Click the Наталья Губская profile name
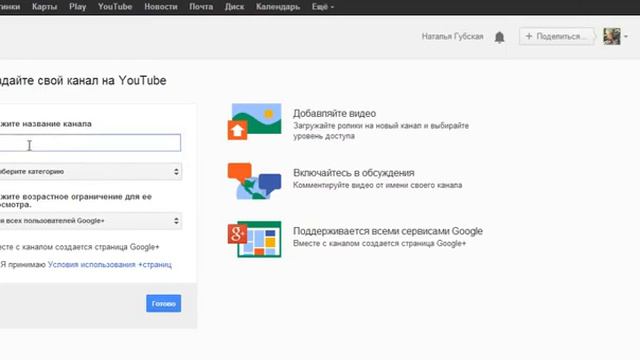Image resolution: width=640 pixels, height=360 pixels. (x=452, y=37)
